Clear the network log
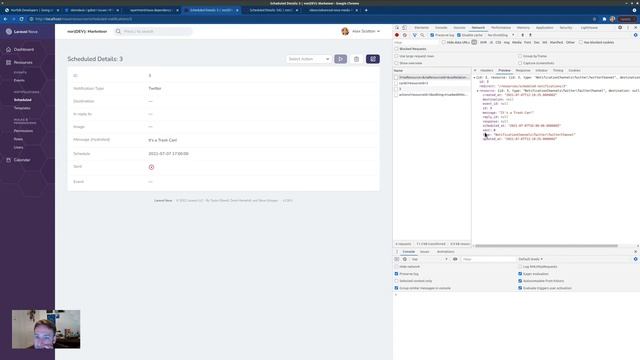 [x=405, y=35]
